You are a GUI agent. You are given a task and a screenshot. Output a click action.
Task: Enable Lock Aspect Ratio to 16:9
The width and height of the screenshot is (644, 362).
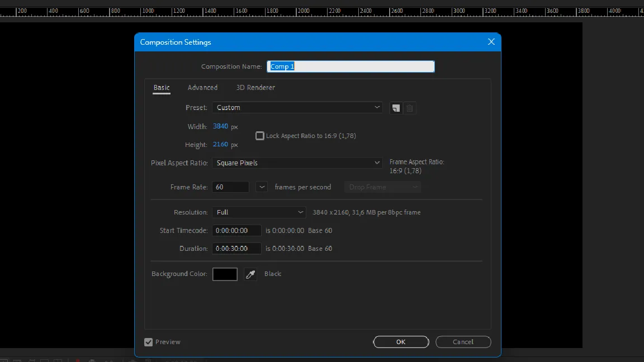click(259, 136)
